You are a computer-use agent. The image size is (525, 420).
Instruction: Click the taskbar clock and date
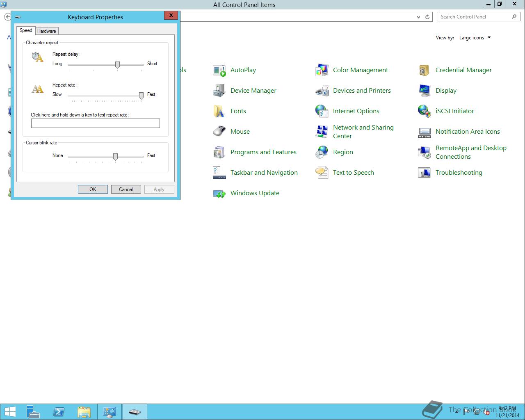[507, 412]
